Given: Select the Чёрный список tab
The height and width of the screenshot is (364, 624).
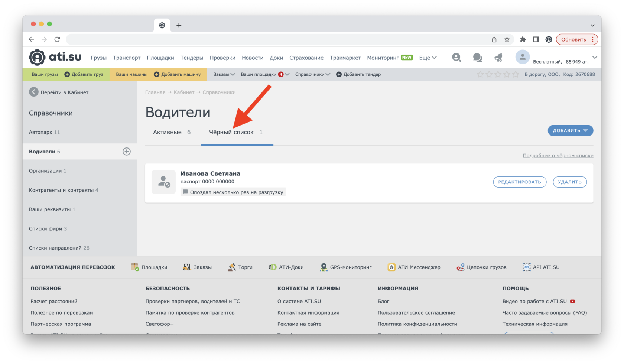Looking at the screenshot, I should pos(236,132).
